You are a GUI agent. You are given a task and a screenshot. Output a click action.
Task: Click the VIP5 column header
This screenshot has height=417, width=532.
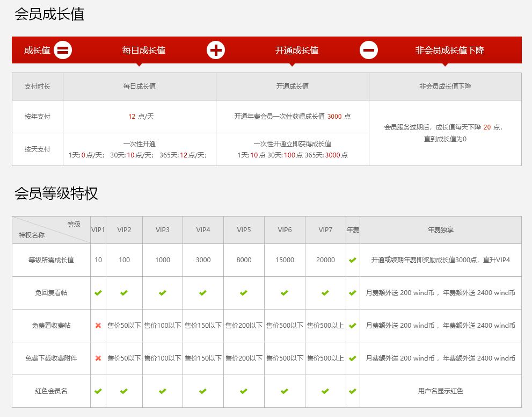pyautogui.click(x=244, y=230)
